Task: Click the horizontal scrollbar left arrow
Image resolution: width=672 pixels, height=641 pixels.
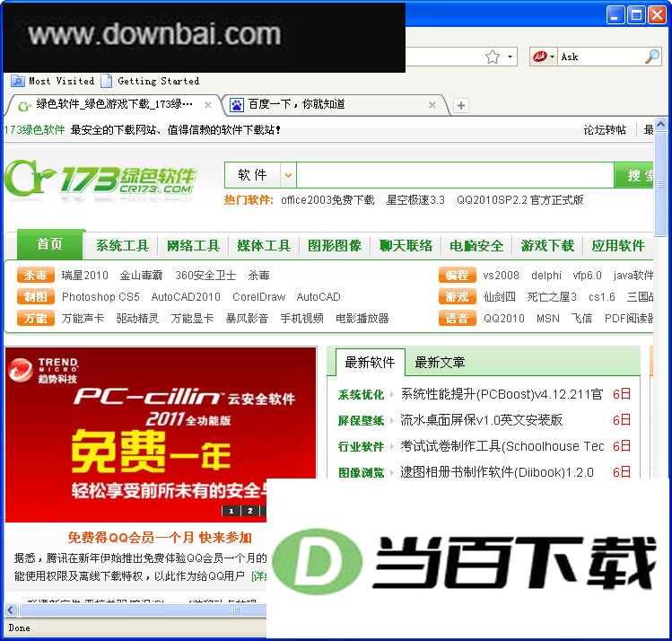Action: (11, 610)
